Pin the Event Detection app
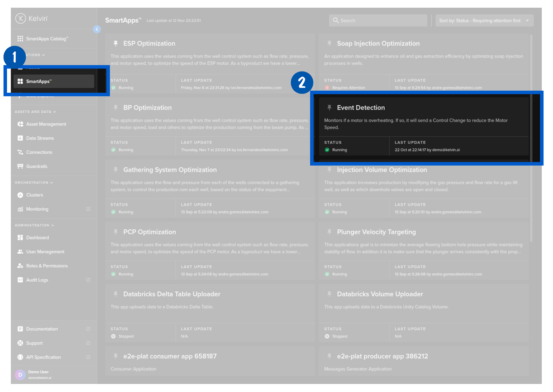This screenshot has height=392, width=553. click(329, 108)
